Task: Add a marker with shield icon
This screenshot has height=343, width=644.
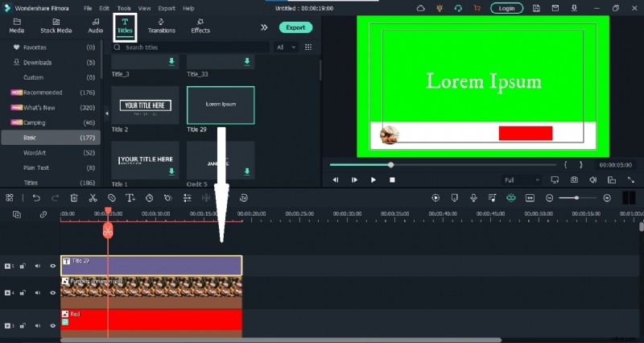Action: [454, 198]
